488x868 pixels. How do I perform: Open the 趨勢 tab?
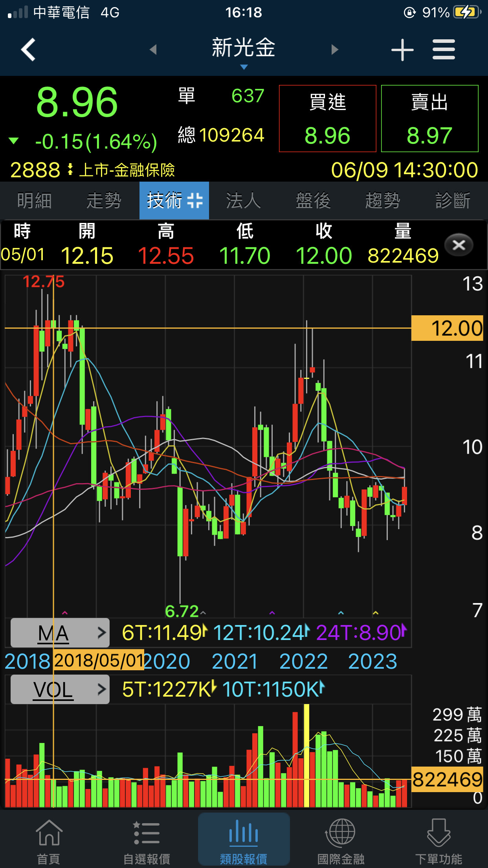[383, 200]
